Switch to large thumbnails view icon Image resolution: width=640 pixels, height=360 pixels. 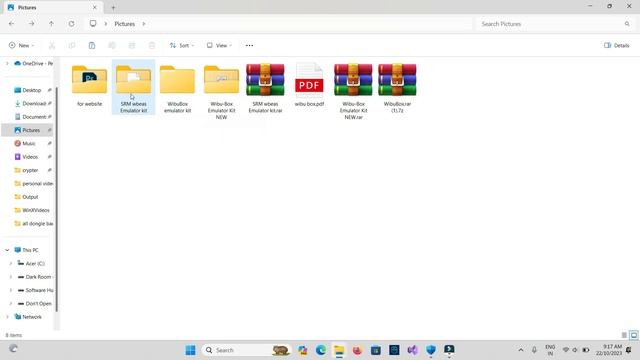pos(633,335)
